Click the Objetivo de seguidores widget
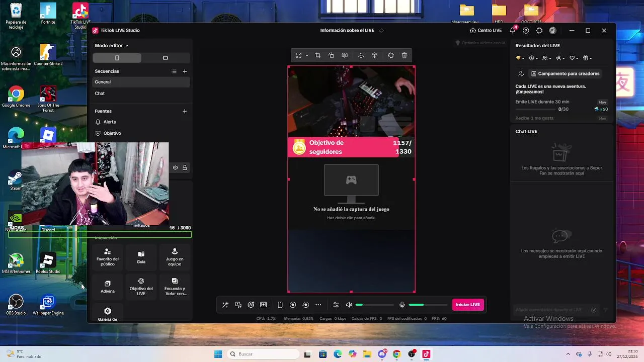The width and height of the screenshot is (644, 362). point(351,147)
